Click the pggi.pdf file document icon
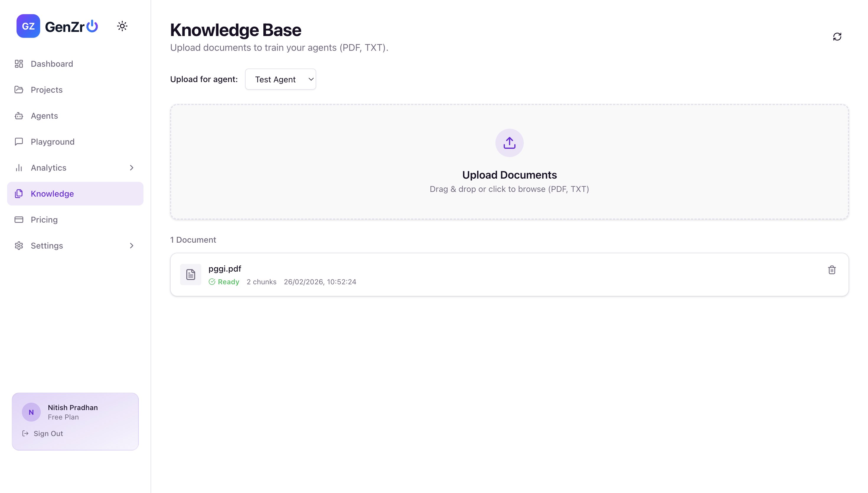868x493 pixels. [x=191, y=275]
